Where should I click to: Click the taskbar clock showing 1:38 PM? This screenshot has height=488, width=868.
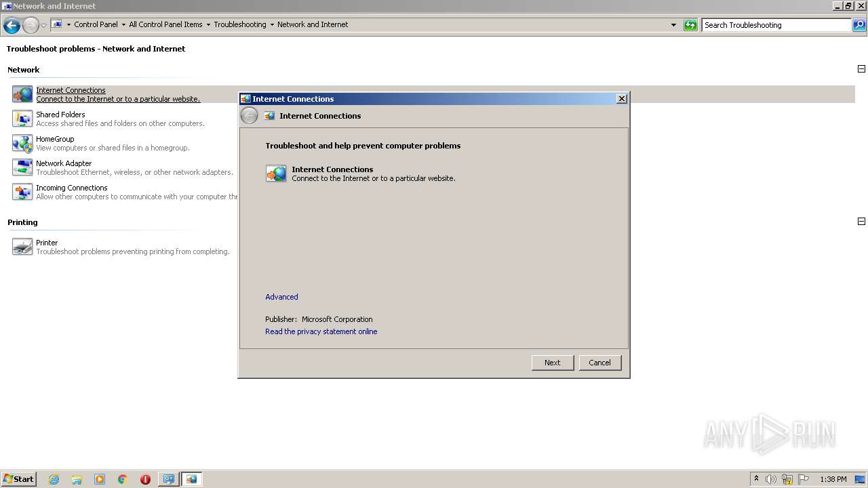pos(833,479)
